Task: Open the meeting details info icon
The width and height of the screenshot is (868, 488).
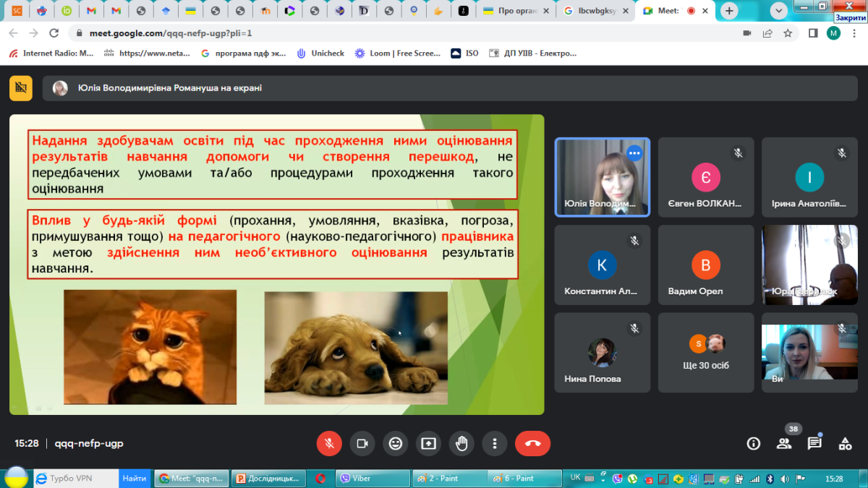Action: [753, 443]
